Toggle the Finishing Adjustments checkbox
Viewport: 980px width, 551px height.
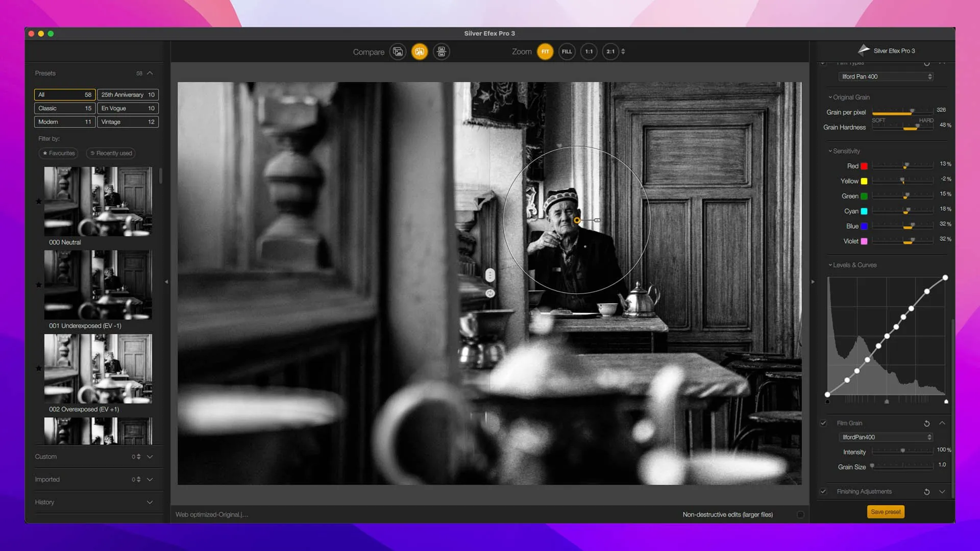click(x=823, y=491)
